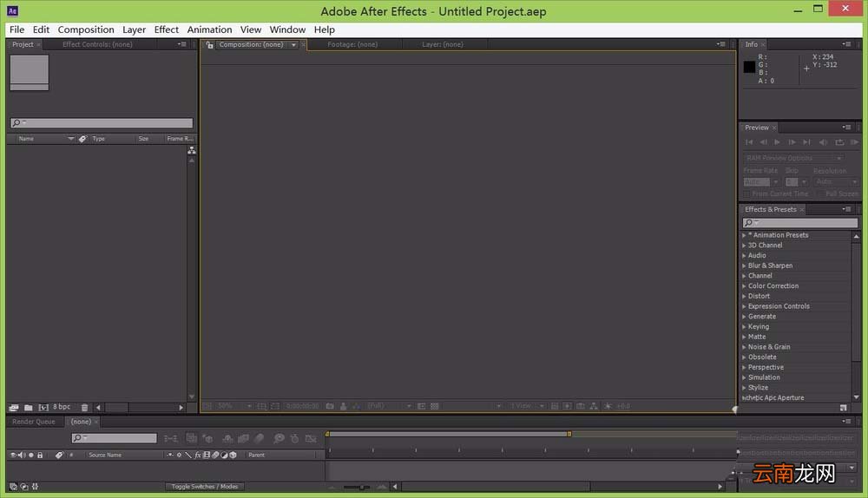The height and width of the screenshot is (498, 868).
Task: Click the label tag icon in Project column header
Action: point(82,139)
